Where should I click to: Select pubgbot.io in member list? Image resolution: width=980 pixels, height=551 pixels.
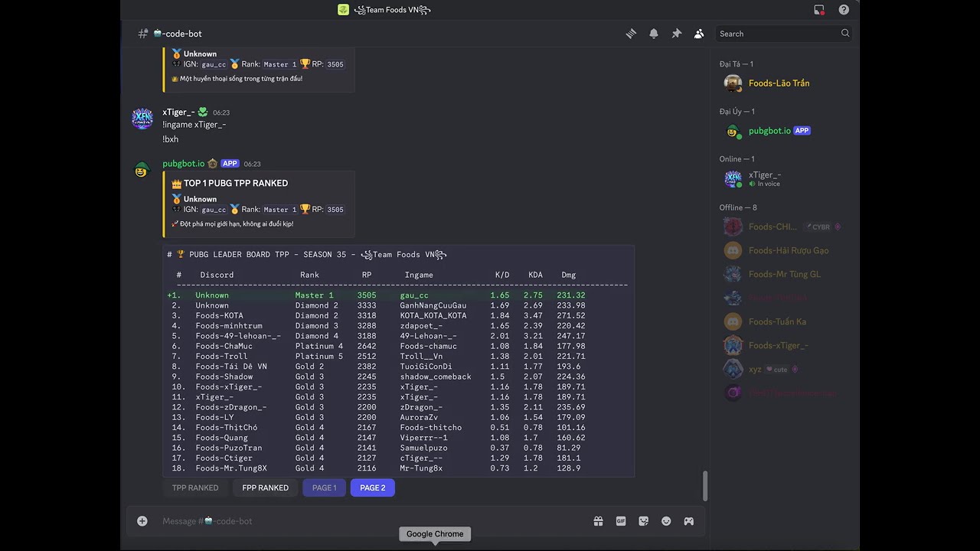769,131
